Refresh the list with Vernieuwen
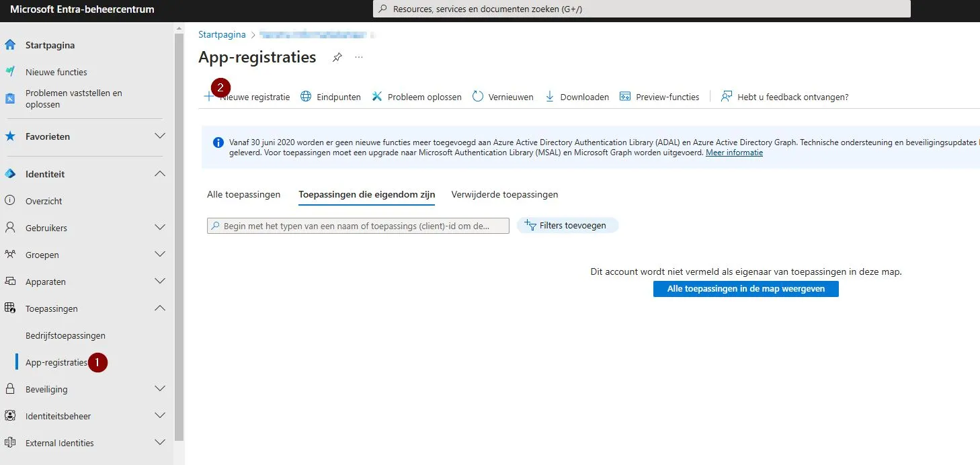 click(503, 97)
